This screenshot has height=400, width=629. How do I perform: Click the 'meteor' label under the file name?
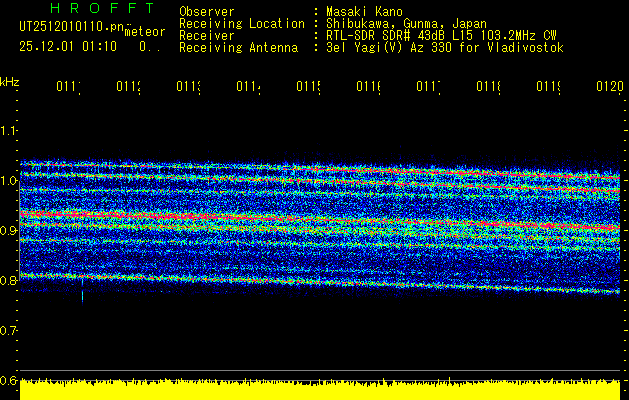pyautogui.click(x=145, y=32)
